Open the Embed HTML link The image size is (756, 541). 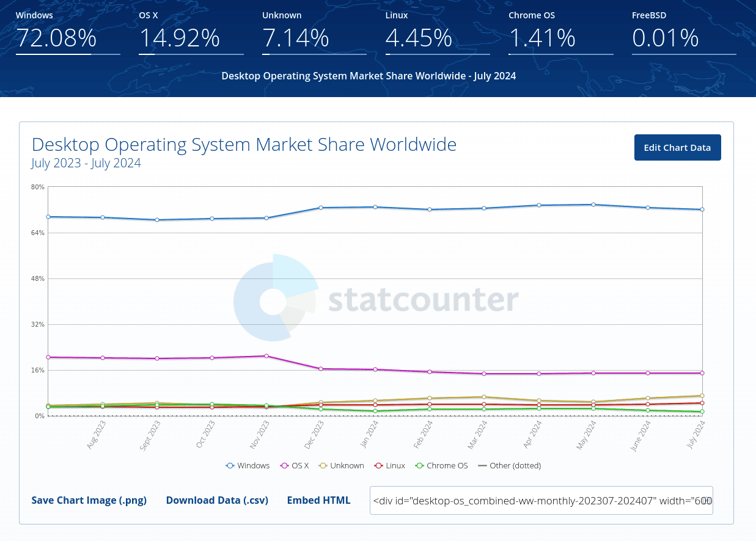[318, 500]
